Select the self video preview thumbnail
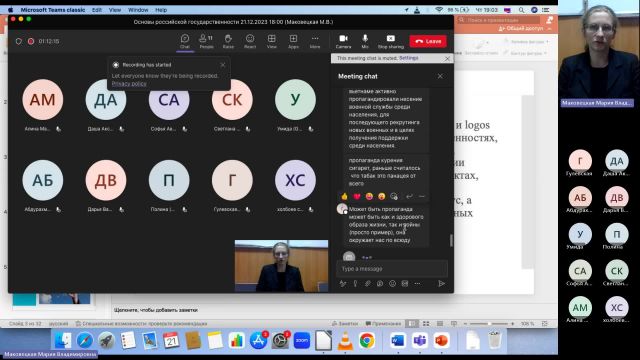 point(281,266)
